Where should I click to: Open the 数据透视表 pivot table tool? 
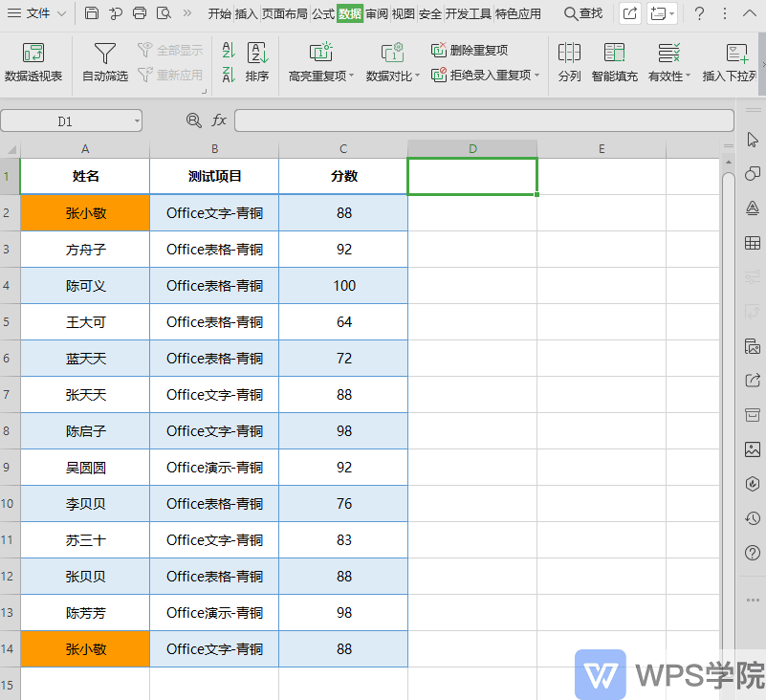[x=34, y=60]
